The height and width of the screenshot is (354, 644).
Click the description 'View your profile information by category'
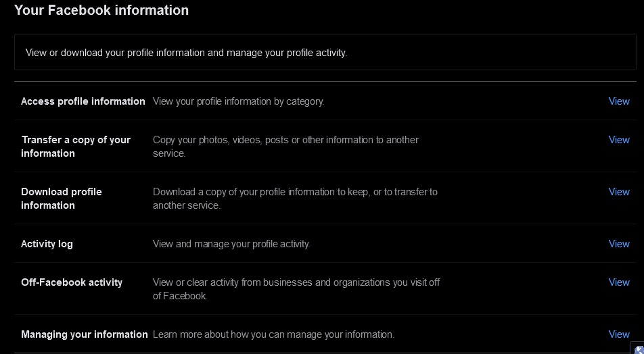click(x=239, y=101)
